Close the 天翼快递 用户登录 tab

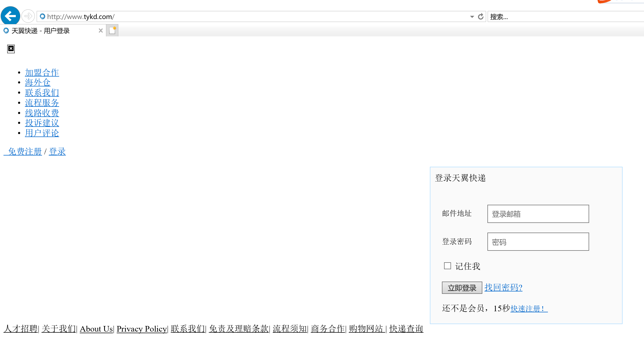pos(101,31)
